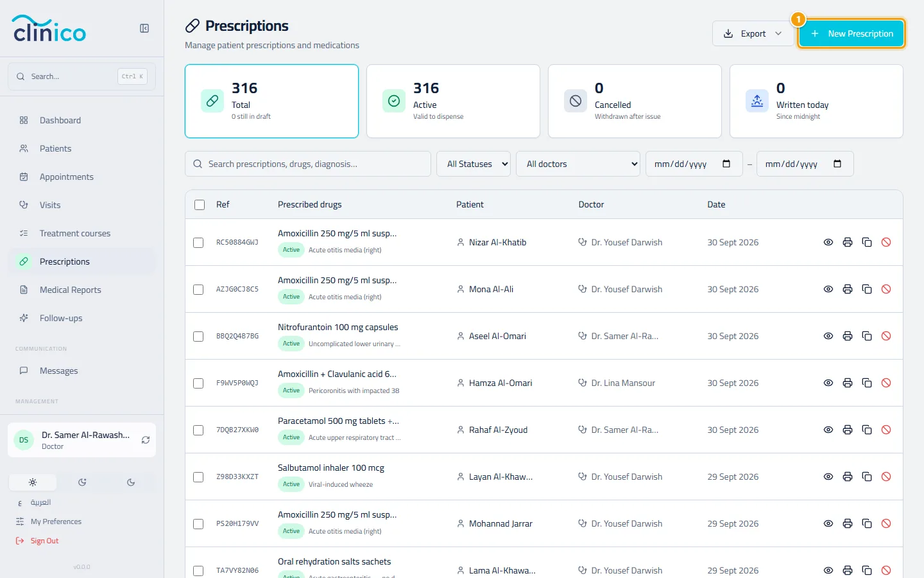Open calendar picker on start date
The image size is (924, 578).
[x=726, y=164]
